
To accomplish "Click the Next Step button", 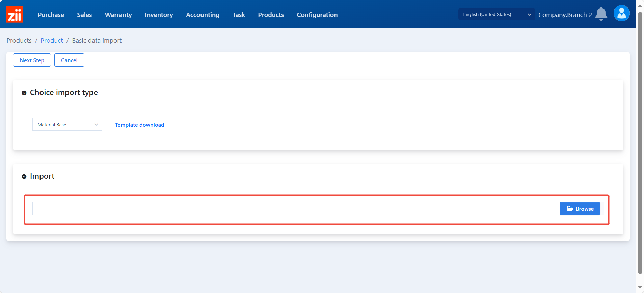I will pos(32,60).
